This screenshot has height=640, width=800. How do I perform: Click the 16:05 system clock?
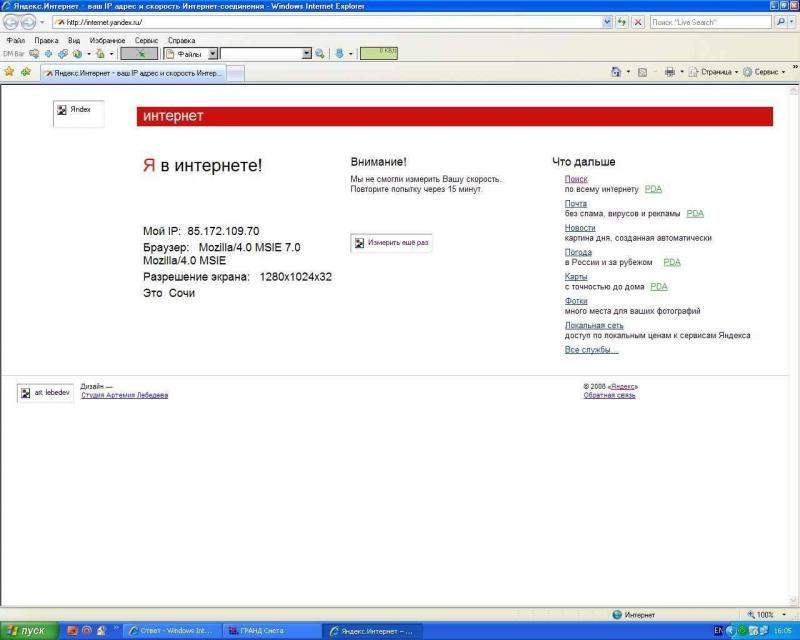point(783,631)
